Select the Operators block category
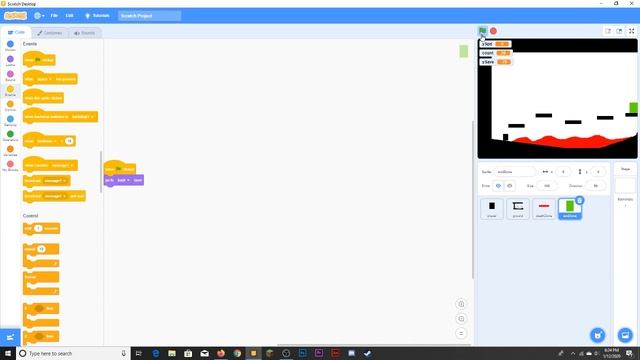Screen dimensions: 640x360 (x=10, y=136)
